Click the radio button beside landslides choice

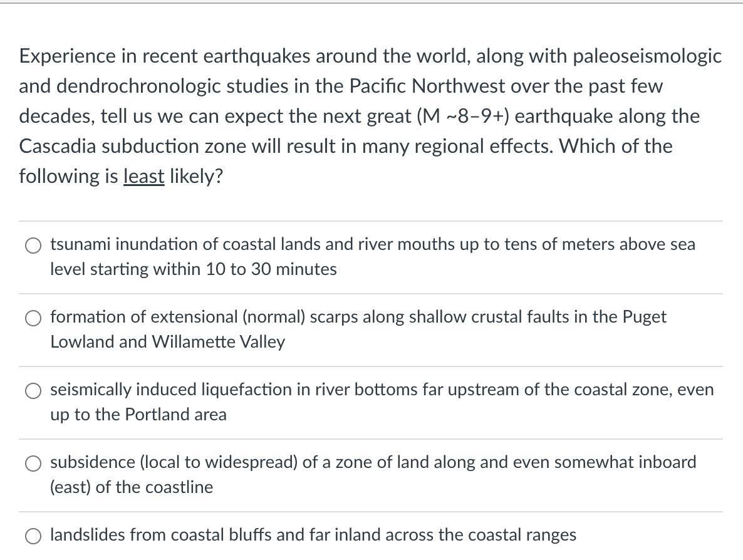[x=33, y=536]
